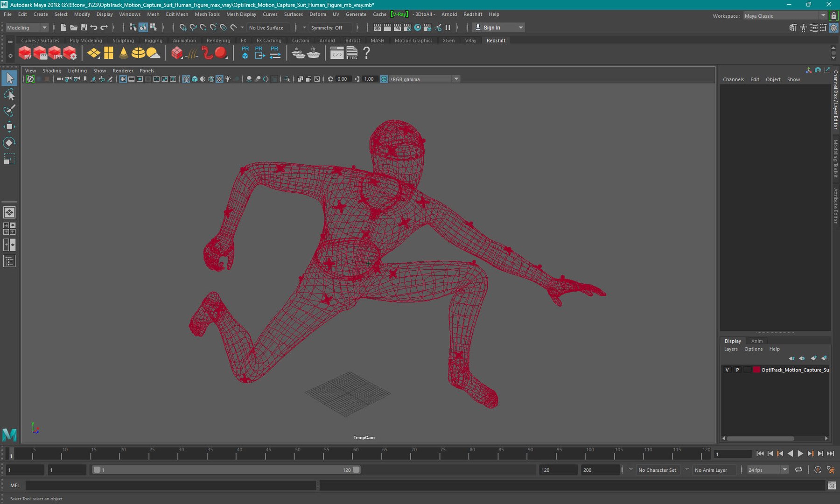
Task: Switch to the Anim layer tab
Action: pos(756,341)
